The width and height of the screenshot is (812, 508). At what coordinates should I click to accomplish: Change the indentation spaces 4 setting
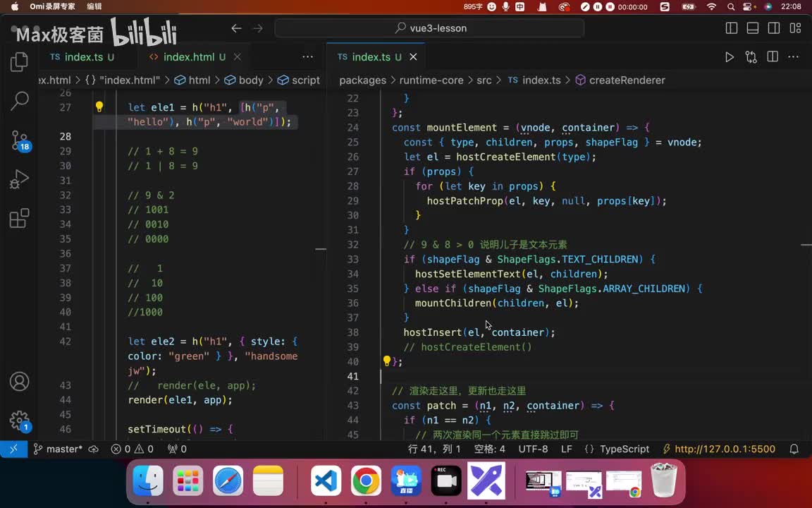coord(489,449)
